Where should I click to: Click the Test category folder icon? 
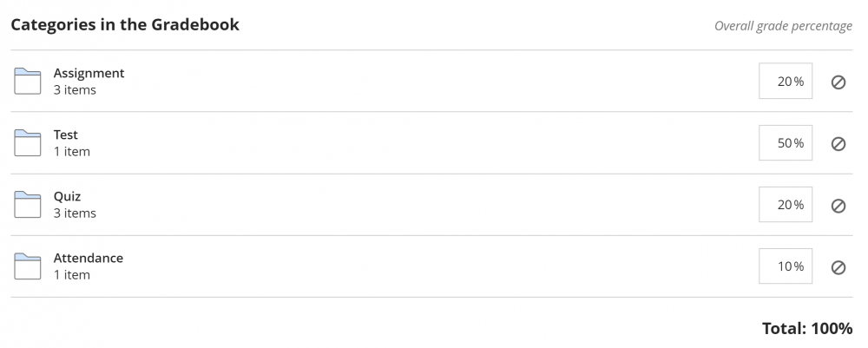pyautogui.click(x=28, y=142)
